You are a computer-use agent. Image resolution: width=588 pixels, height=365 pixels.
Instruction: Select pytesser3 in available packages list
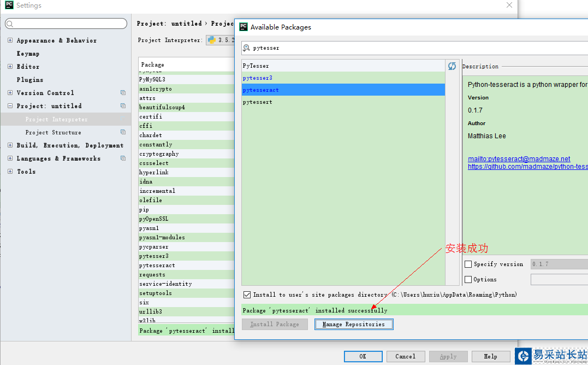(343, 78)
